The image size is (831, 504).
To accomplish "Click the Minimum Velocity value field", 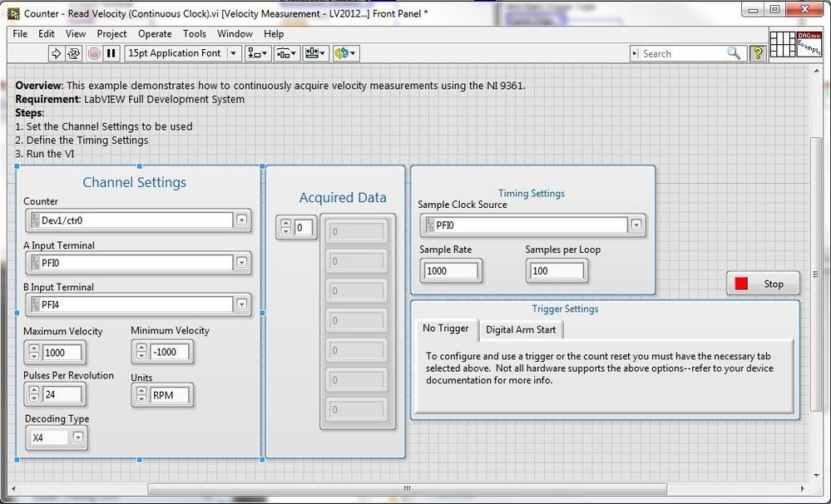I will click(170, 352).
